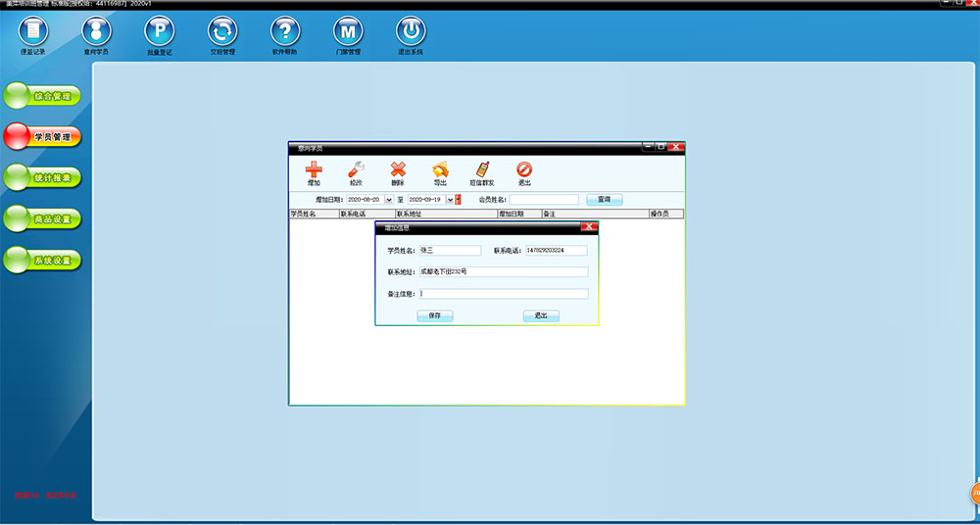Viewport: 980px width, 525px height.
Task: Select 综合管理 in the left sidebar
Action: (x=42, y=96)
